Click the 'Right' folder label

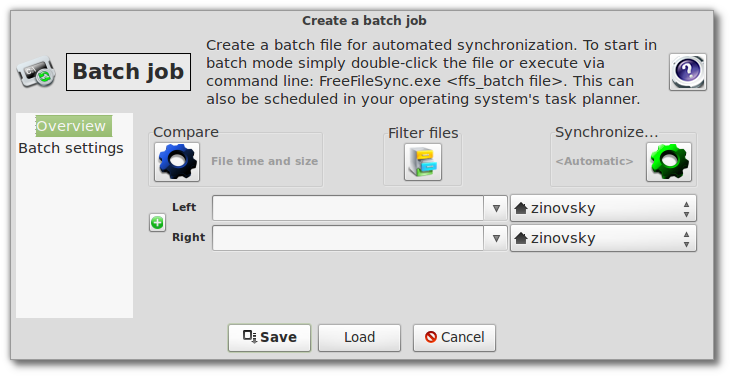(x=188, y=237)
